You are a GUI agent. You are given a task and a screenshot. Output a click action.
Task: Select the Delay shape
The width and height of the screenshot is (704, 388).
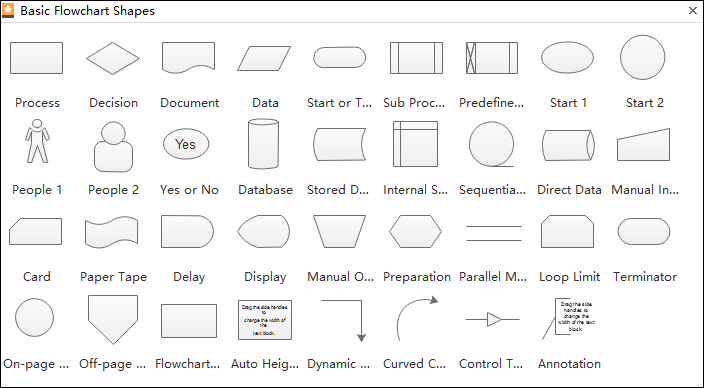[188, 232]
